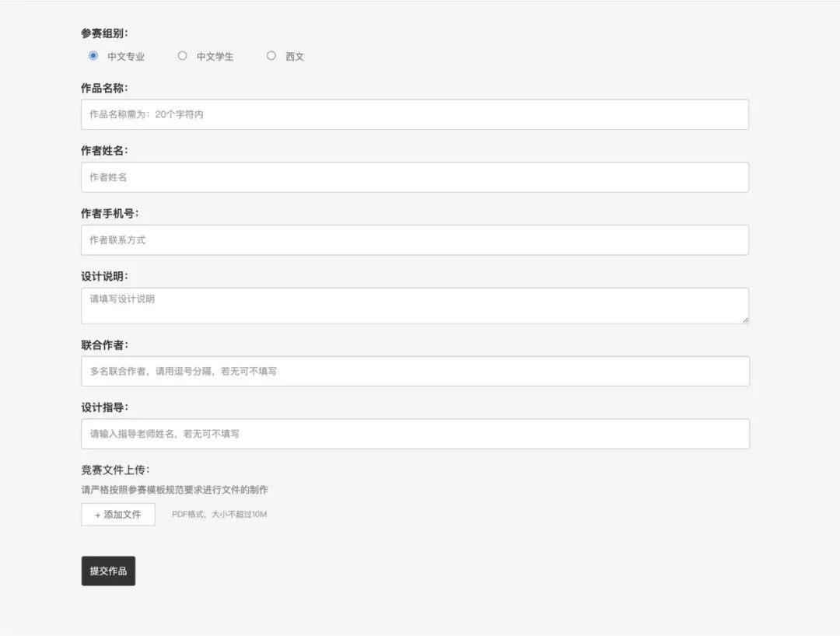Click the 联合作者 field label
The width and height of the screenshot is (840, 636).
105,345
